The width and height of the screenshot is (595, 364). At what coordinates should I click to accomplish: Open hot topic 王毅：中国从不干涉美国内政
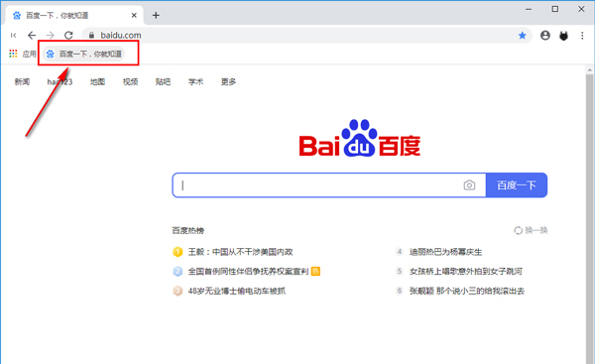pyautogui.click(x=241, y=252)
